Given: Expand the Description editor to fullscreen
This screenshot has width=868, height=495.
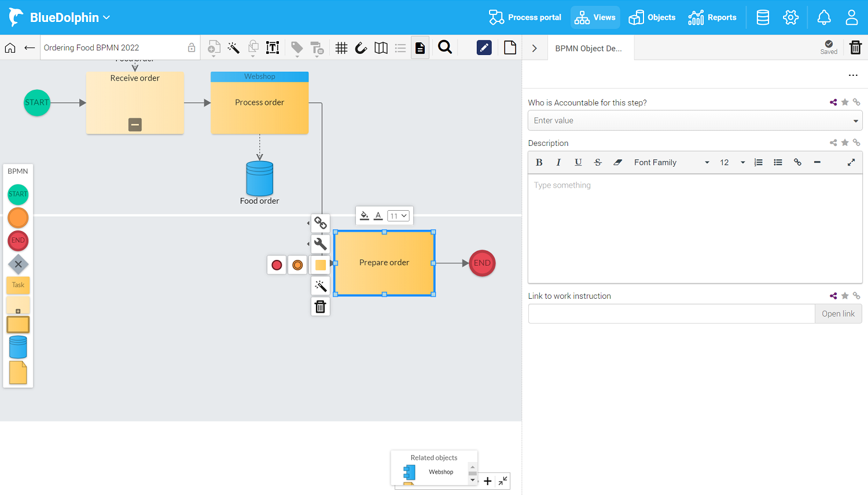Looking at the screenshot, I should [x=851, y=163].
